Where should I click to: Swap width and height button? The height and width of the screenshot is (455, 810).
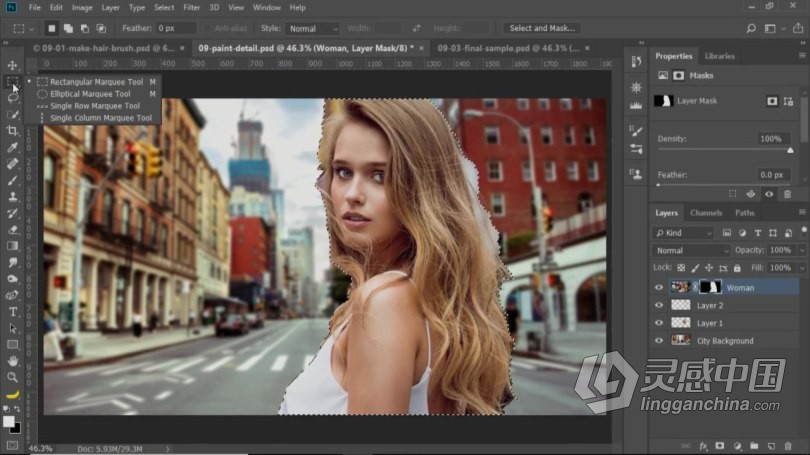pyautogui.click(x=416, y=28)
